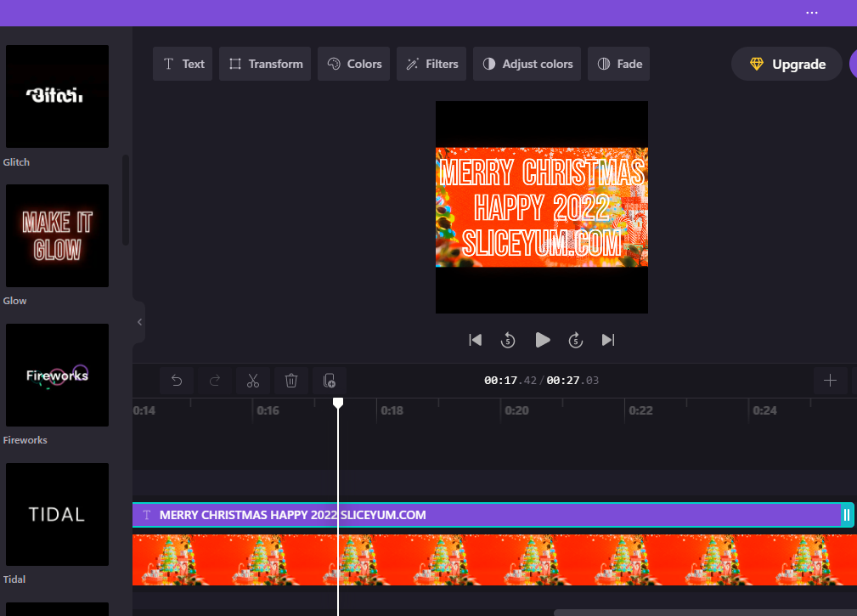Select the split/scissors tool on timeline
The height and width of the screenshot is (616, 857).
(252, 381)
